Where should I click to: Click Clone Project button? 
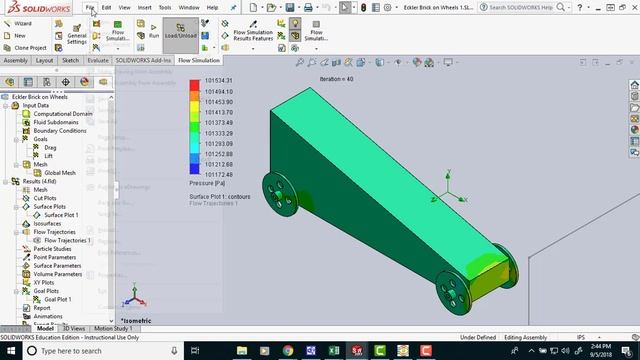tap(25, 48)
